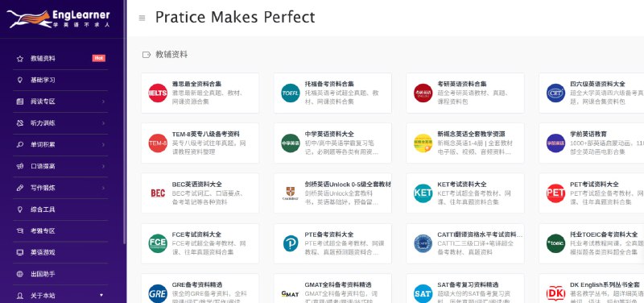Click the globe icon beside 出国助手
Screen dimensions: 644x303
19,274
